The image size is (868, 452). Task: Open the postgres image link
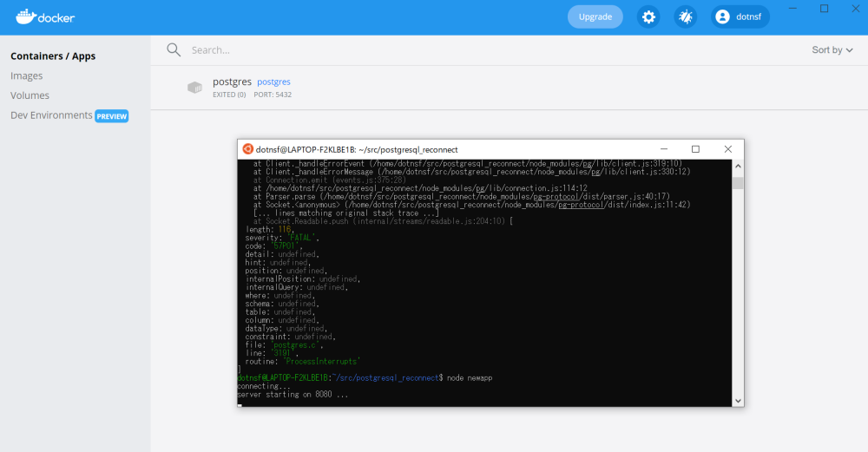(x=273, y=82)
